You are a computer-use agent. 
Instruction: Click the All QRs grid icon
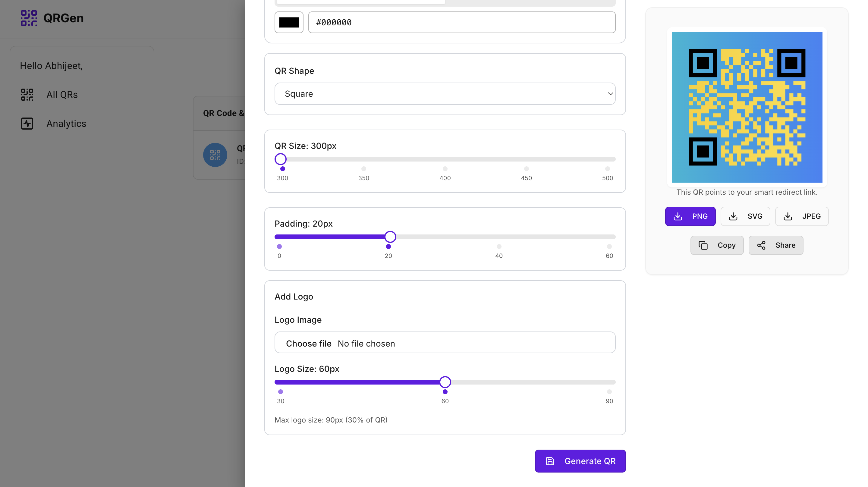click(27, 95)
